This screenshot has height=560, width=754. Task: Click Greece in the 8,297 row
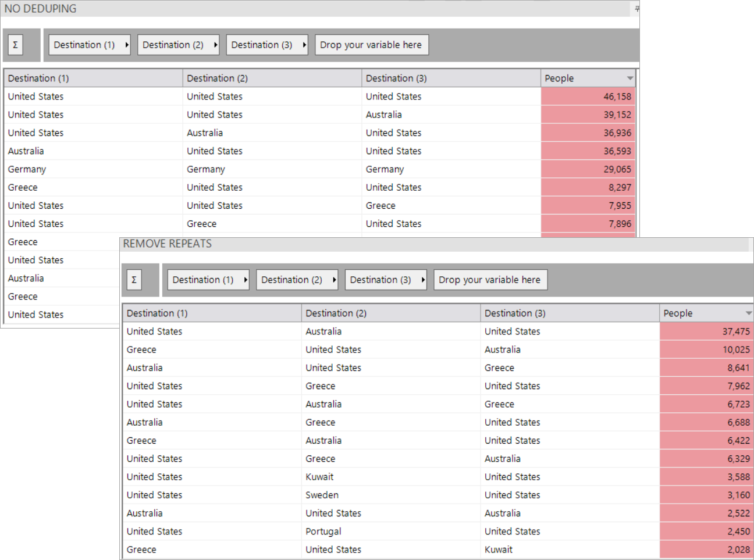click(23, 187)
